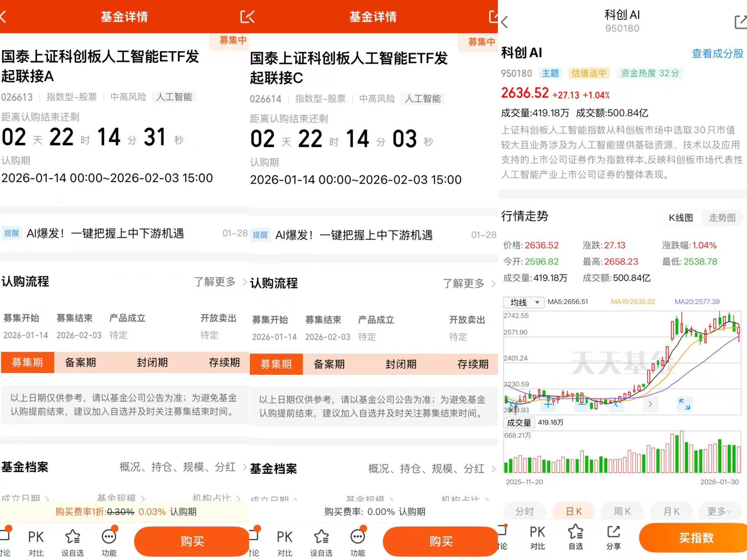Expand 了解更多 on Fund C 认购流程
Viewport: 747px width, 560px height.
click(x=469, y=284)
